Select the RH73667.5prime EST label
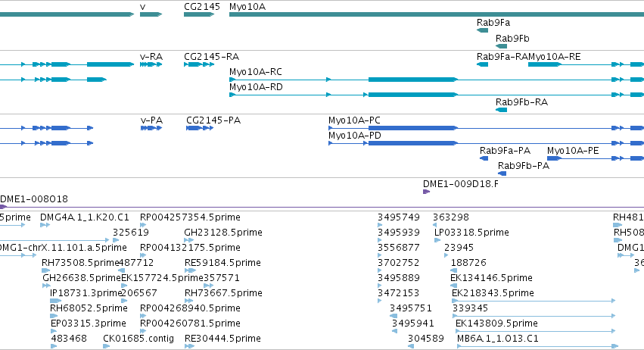 [x=223, y=293]
